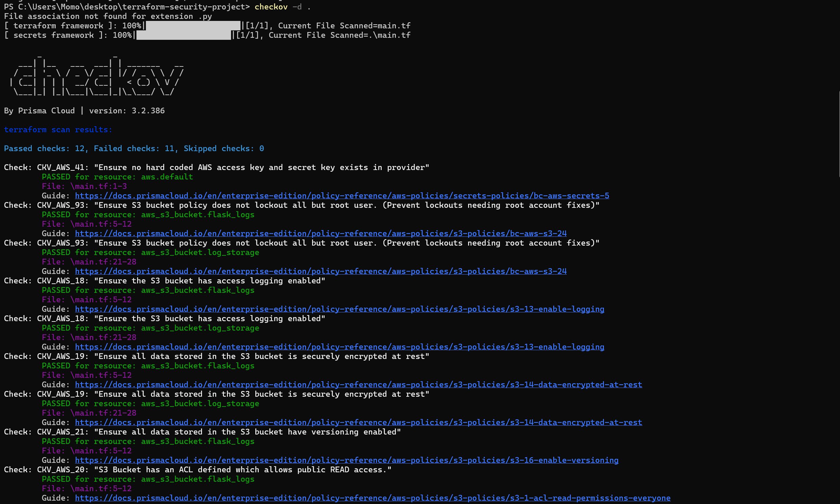Click the terraform framework progress bar
840x504 pixels.
[x=193, y=26]
